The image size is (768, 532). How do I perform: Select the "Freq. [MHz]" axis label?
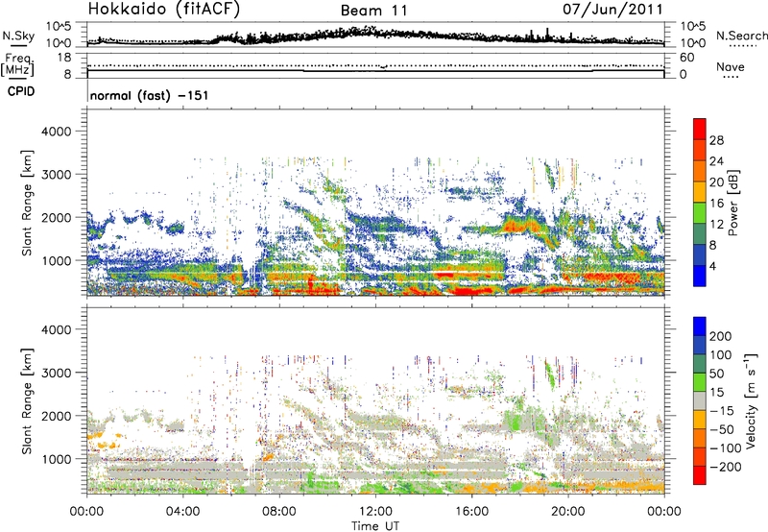pos(17,65)
